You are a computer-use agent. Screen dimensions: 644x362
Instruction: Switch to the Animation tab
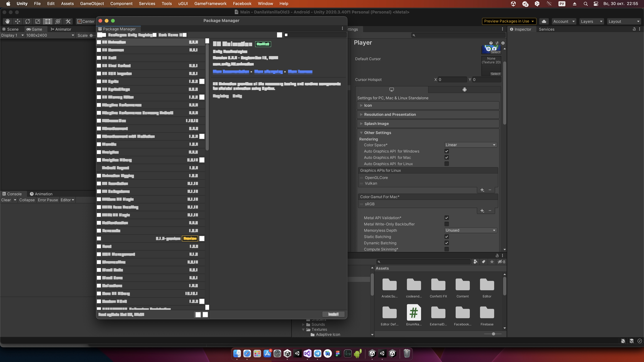pos(41,194)
